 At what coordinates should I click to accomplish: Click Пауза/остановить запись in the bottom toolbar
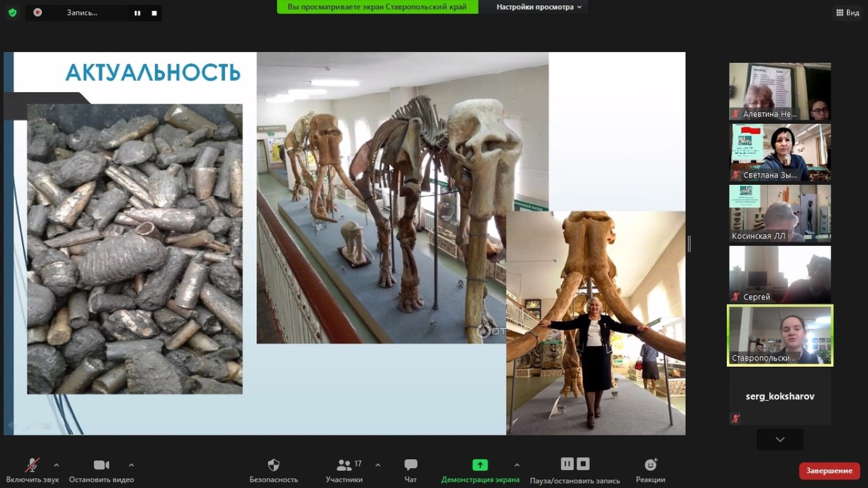click(x=575, y=470)
